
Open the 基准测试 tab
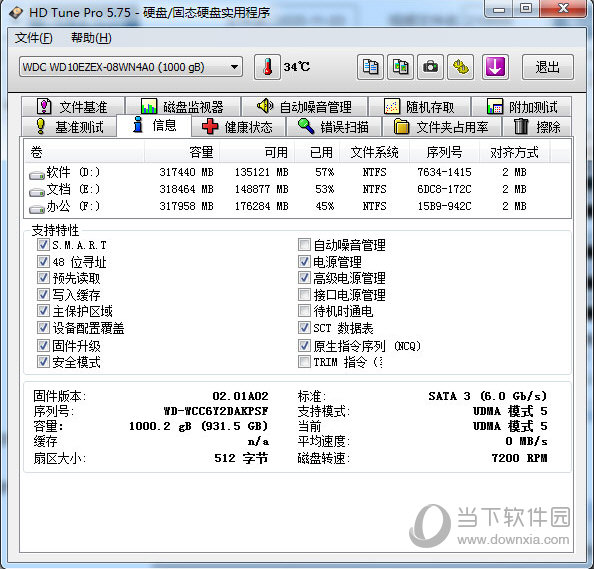coord(69,127)
